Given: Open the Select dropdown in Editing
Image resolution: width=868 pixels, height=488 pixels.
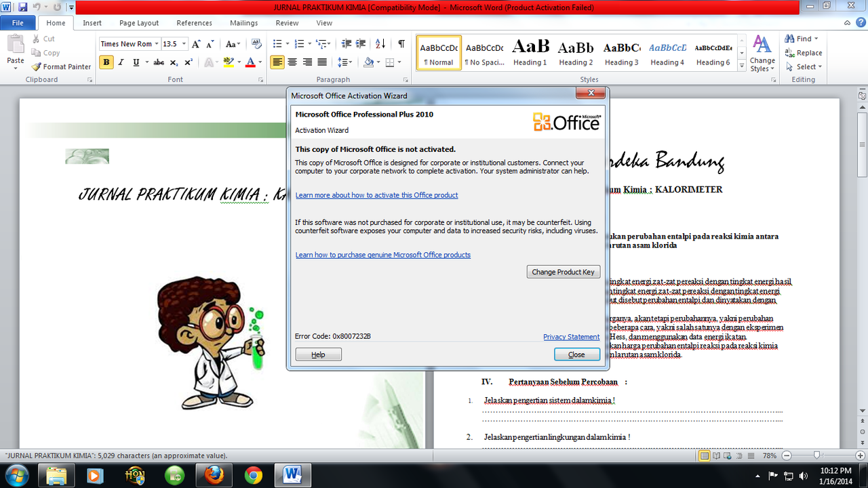Looking at the screenshot, I should pyautogui.click(x=804, y=67).
